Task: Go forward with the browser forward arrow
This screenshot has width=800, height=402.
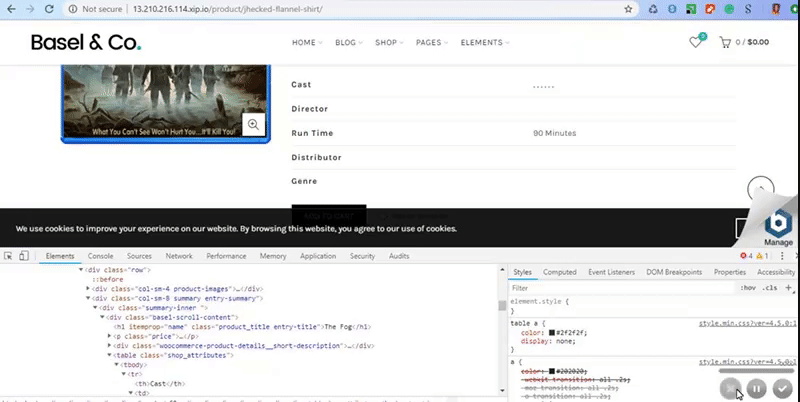Action: click(30, 9)
